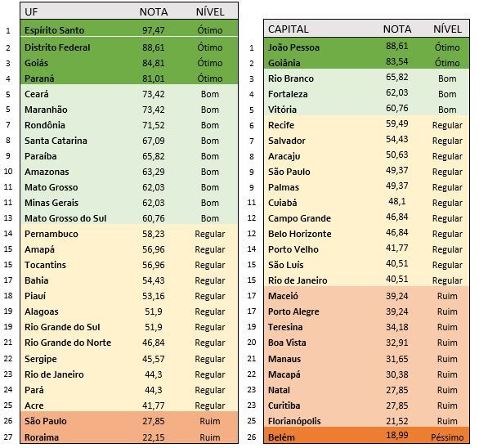Select the Pernambuco cell
The width and height of the screenshot is (479, 448).
pyautogui.click(x=51, y=234)
